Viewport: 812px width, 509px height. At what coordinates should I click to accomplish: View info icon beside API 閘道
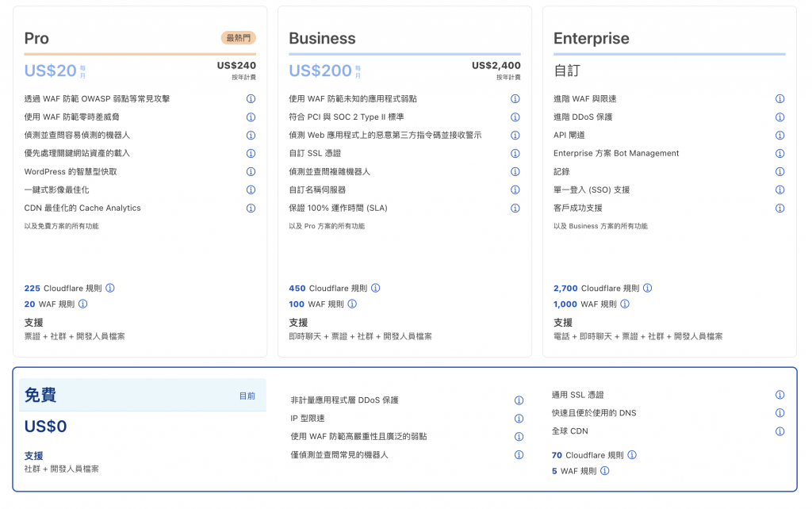780,135
